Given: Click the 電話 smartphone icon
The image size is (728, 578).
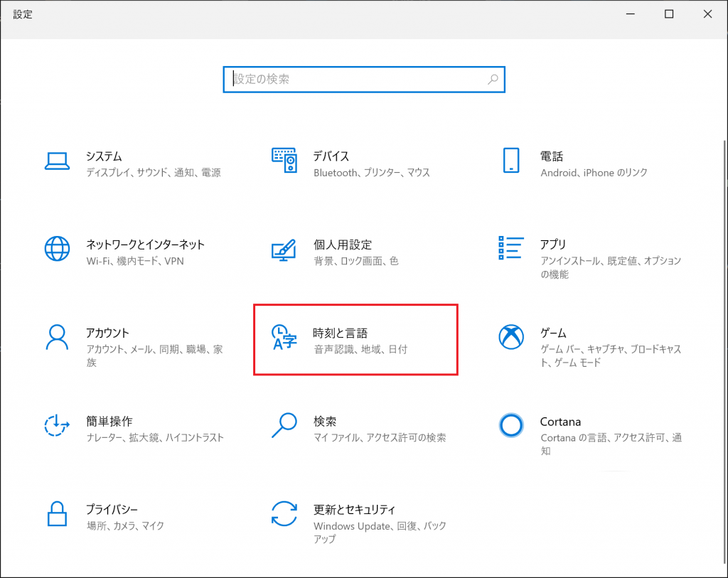Looking at the screenshot, I should (510, 160).
